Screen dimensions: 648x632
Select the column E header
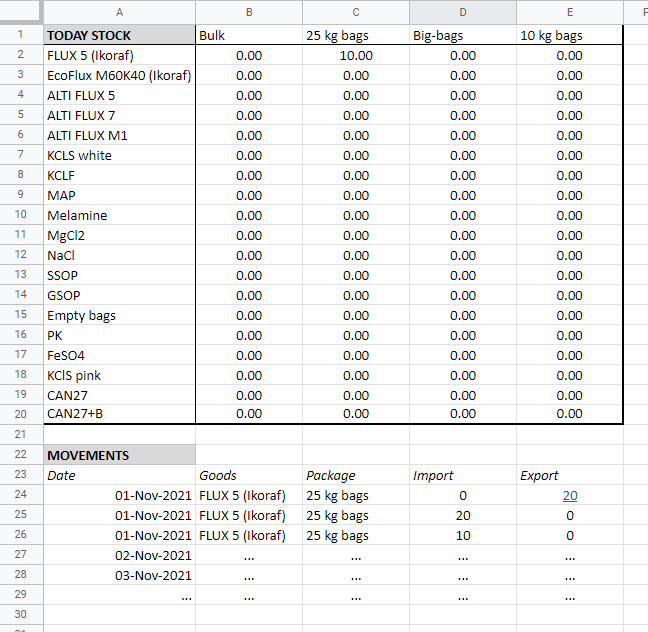[570, 12]
